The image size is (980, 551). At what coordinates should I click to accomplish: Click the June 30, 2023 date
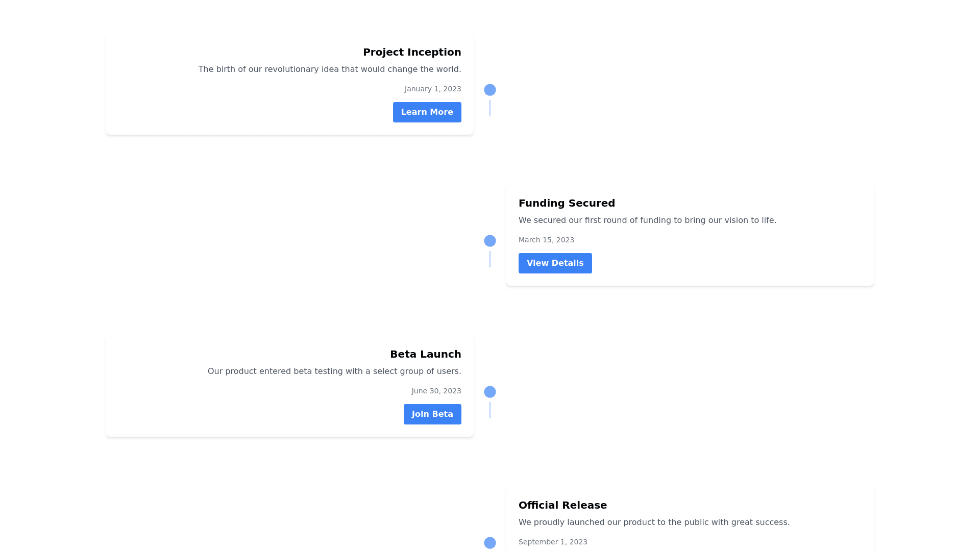[436, 391]
